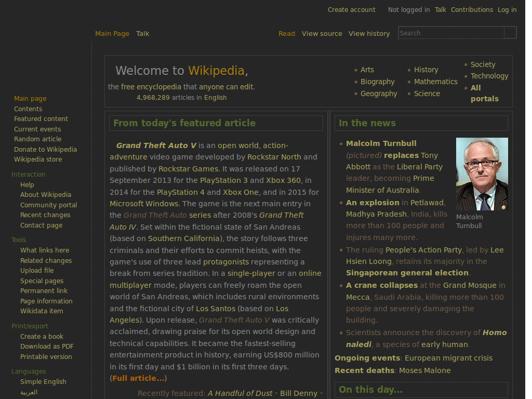Screen dimensions: 532x399
Task: Select the Read tab
Action: 287,34
